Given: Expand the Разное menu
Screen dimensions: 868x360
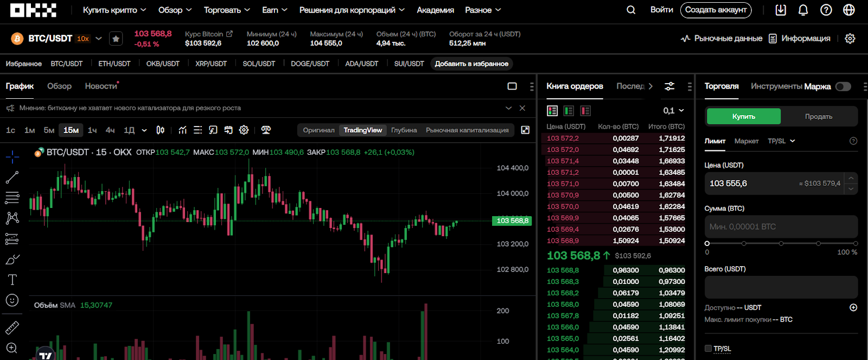Looking at the screenshot, I should tap(483, 10).
